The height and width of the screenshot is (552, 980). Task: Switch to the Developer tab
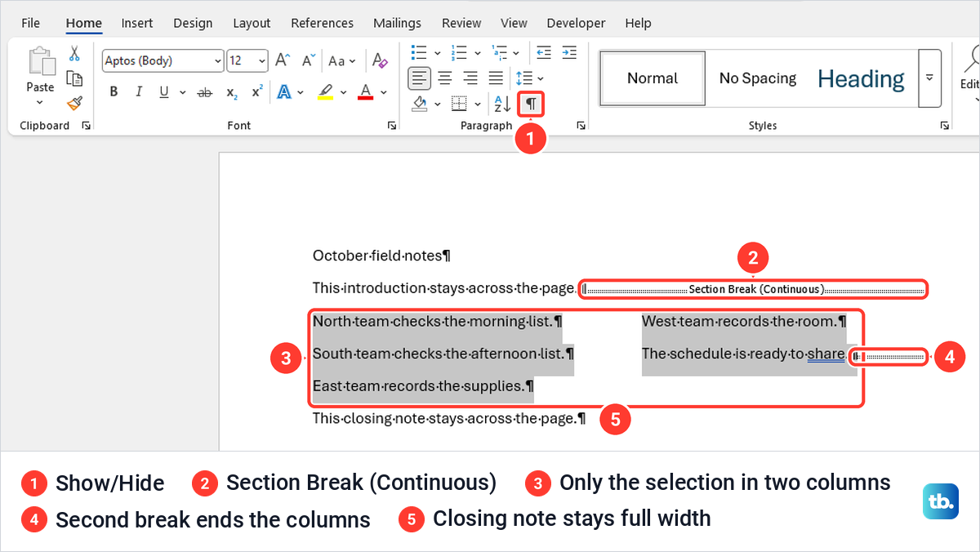pyautogui.click(x=577, y=23)
